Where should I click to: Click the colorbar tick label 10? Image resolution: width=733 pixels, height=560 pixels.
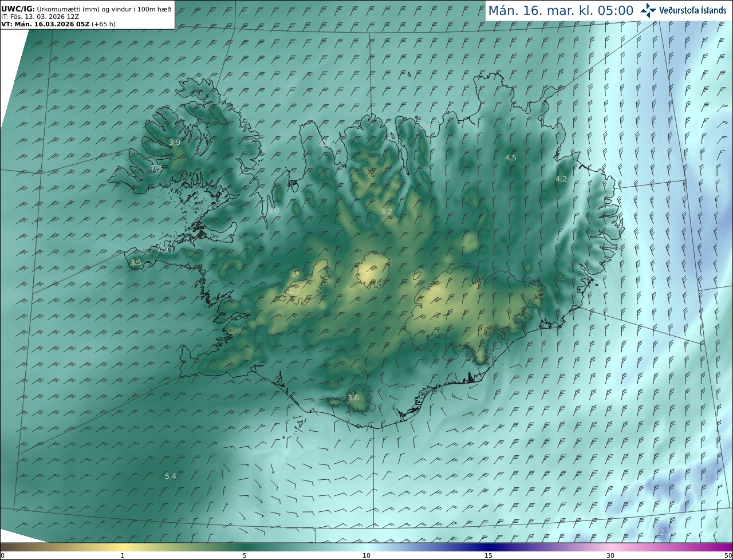coord(366,555)
